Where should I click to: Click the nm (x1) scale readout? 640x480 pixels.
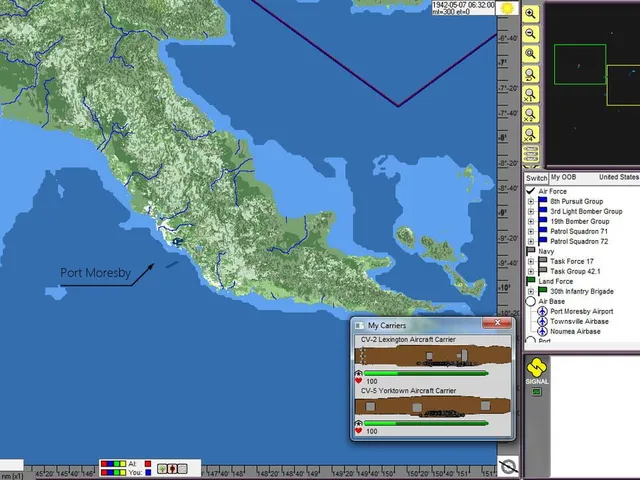[x=12, y=476]
